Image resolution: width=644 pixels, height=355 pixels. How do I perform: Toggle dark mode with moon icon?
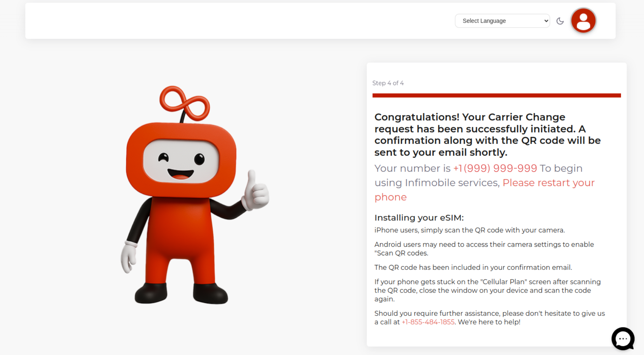point(560,21)
